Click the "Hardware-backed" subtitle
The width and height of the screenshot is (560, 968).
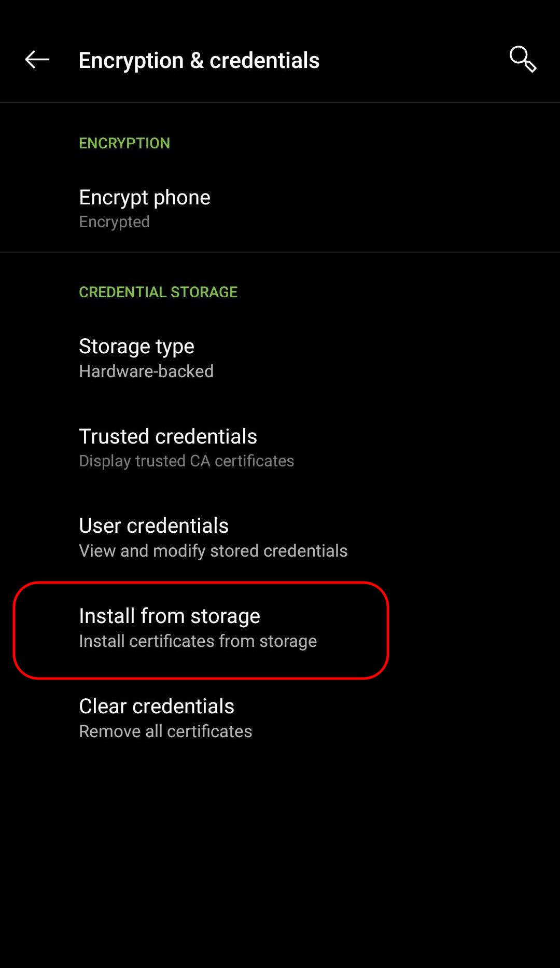(146, 371)
